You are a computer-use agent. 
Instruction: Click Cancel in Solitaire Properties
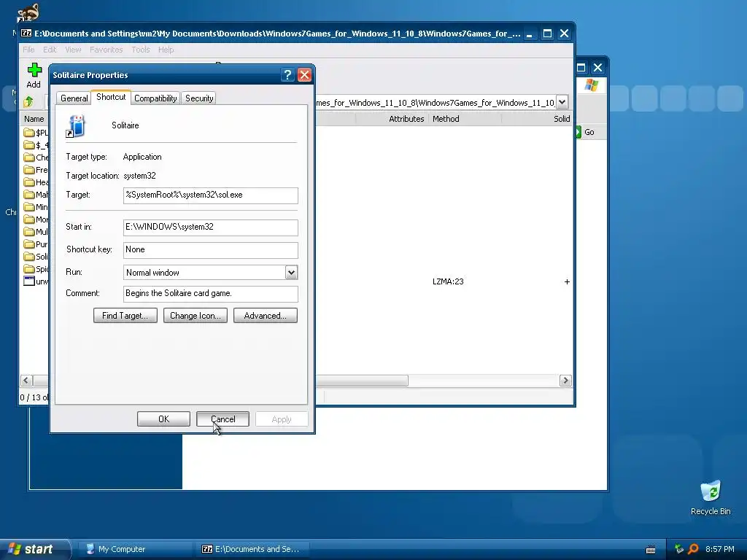point(223,419)
